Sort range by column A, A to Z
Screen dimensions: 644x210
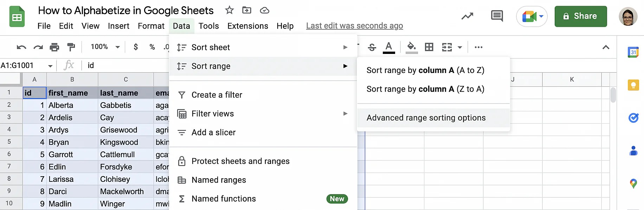(433, 70)
